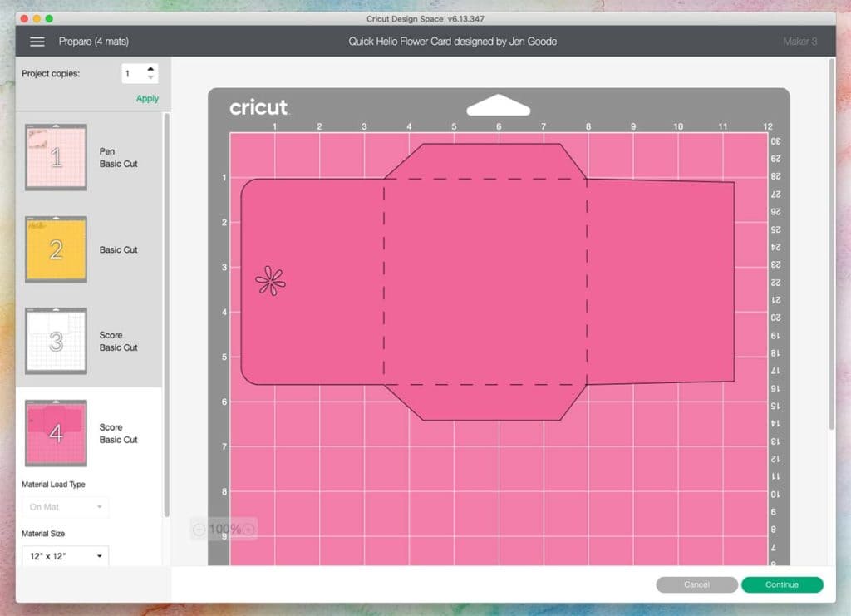Expand the Maker 3 machine selector
The height and width of the screenshot is (616, 851).
pyautogui.click(x=799, y=41)
